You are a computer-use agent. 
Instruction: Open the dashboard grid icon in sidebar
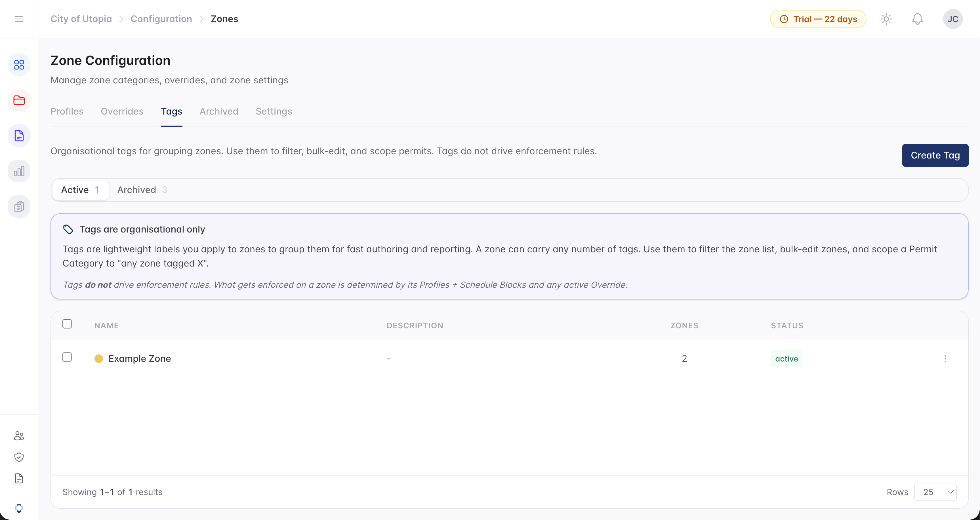pyautogui.click(x=19, y=65)
